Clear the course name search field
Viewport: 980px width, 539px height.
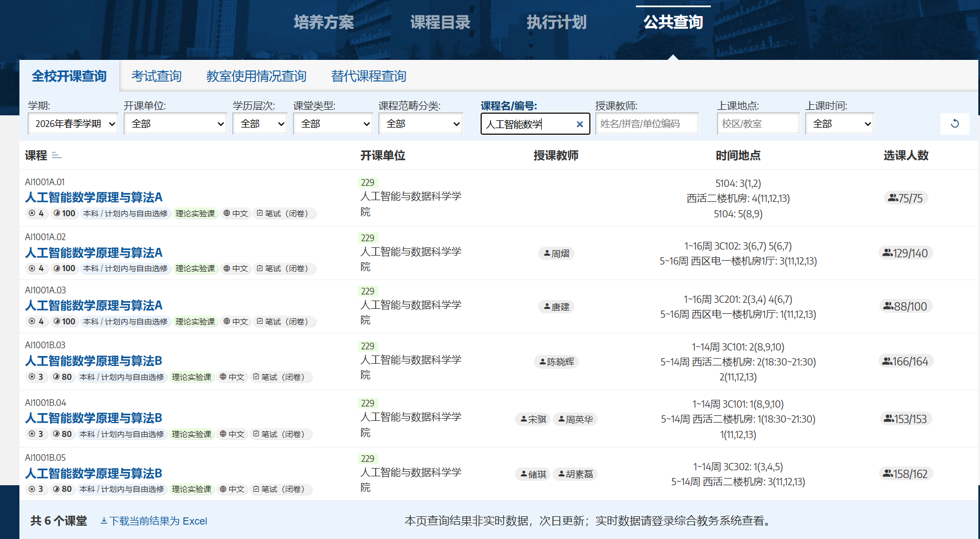coord(579,124)
